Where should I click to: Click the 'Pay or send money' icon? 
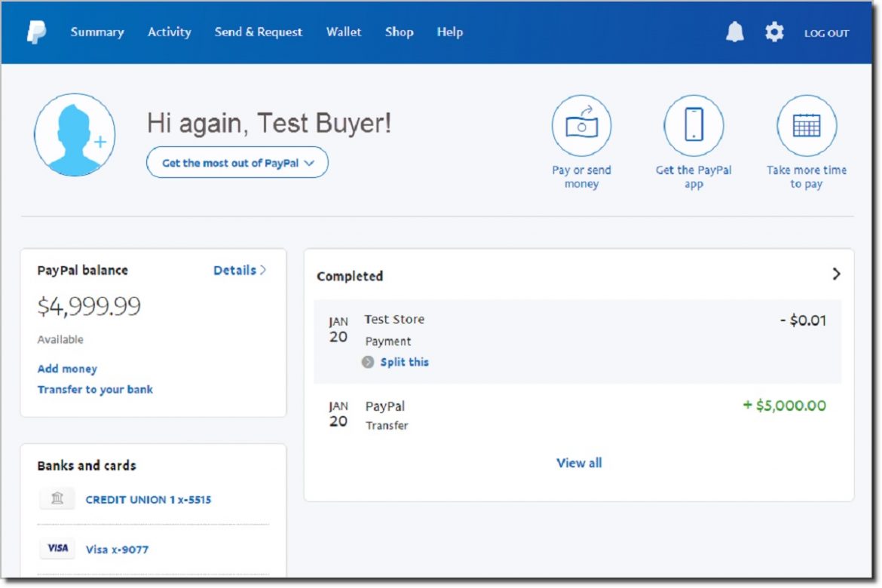581,125
